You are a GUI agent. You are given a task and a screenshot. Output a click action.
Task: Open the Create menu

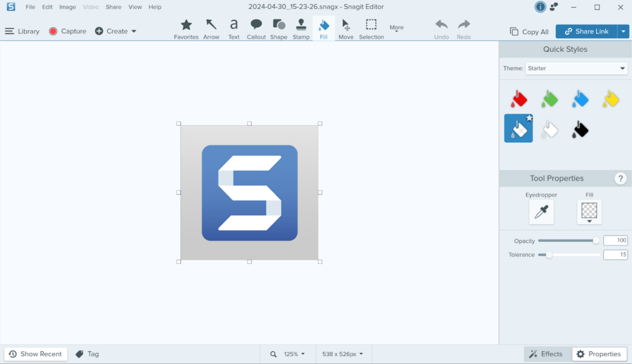point(115,31)
